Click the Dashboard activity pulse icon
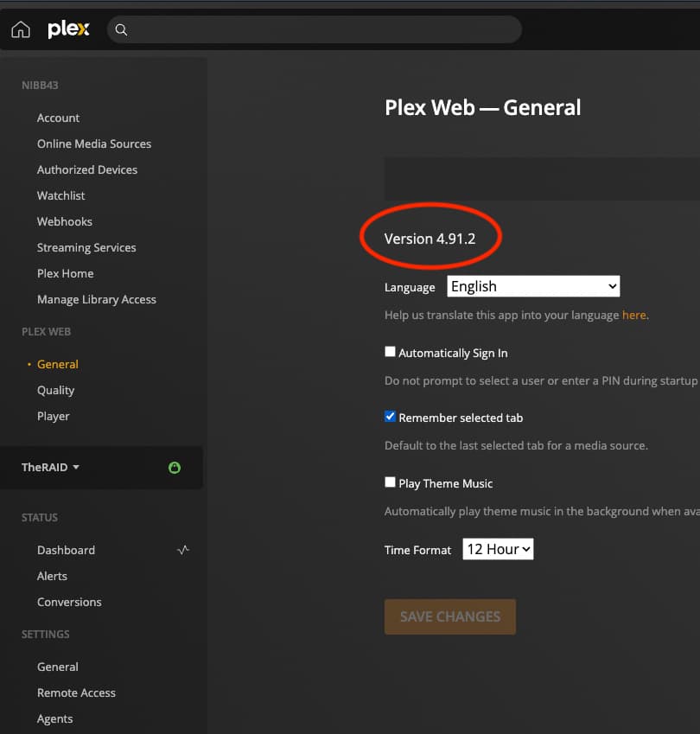The height and width of the screenshot is (734, 700). click(183, 550)
